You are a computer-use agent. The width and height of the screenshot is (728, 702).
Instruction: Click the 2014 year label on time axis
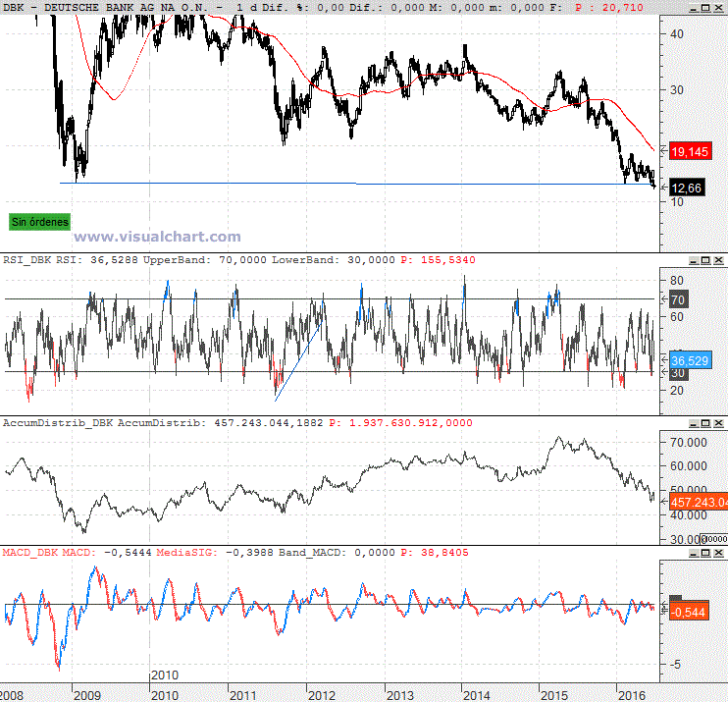coord(477,695)
